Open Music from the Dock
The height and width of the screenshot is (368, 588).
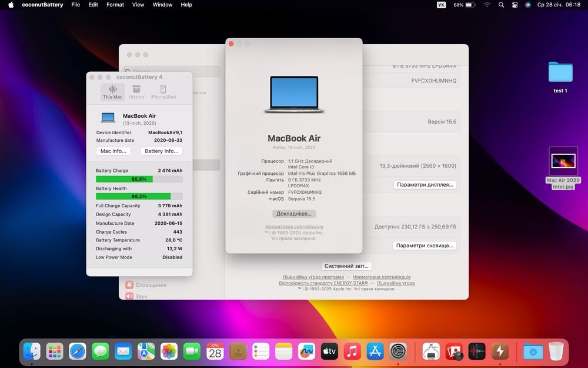click(352, 352)
